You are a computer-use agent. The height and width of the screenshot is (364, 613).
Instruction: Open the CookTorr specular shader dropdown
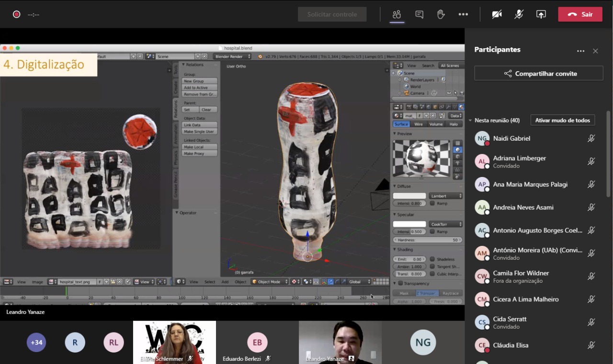point(446,224)
